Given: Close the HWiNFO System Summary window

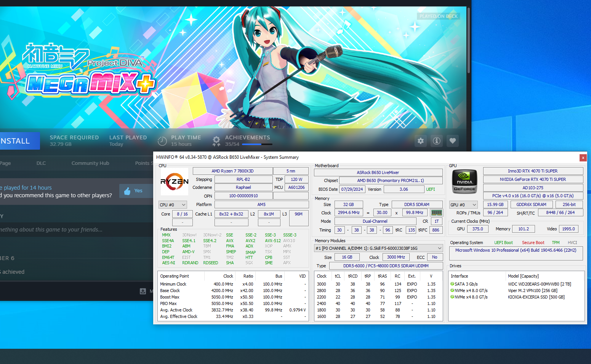Looking at the screenshot, I should pos(583,158).
